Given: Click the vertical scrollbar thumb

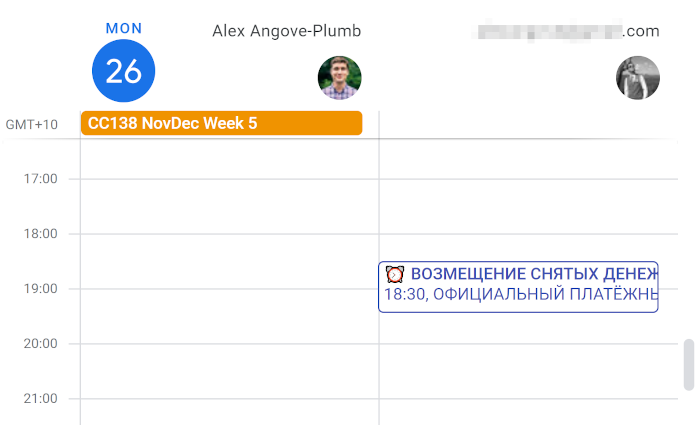Looking at the screenshot, I should click(x=688, y=365).
